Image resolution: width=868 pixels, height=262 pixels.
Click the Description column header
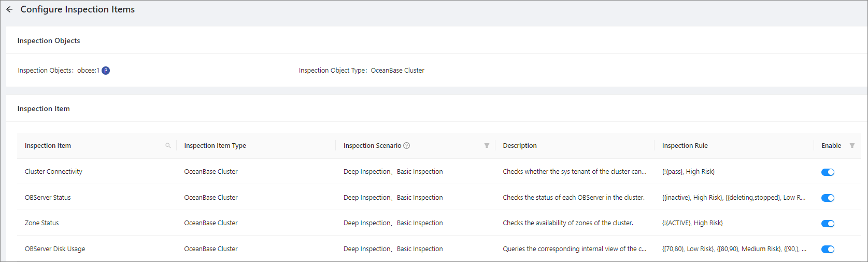tap(520, 146)
